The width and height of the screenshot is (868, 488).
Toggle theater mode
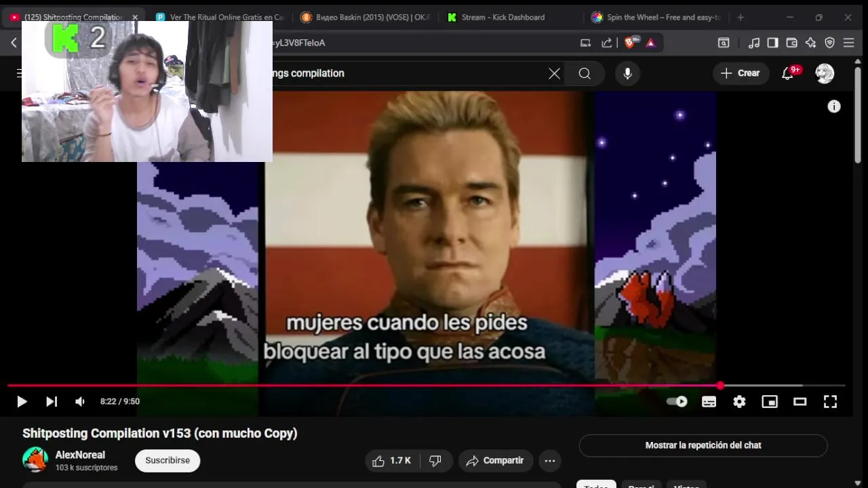[800, 402]
